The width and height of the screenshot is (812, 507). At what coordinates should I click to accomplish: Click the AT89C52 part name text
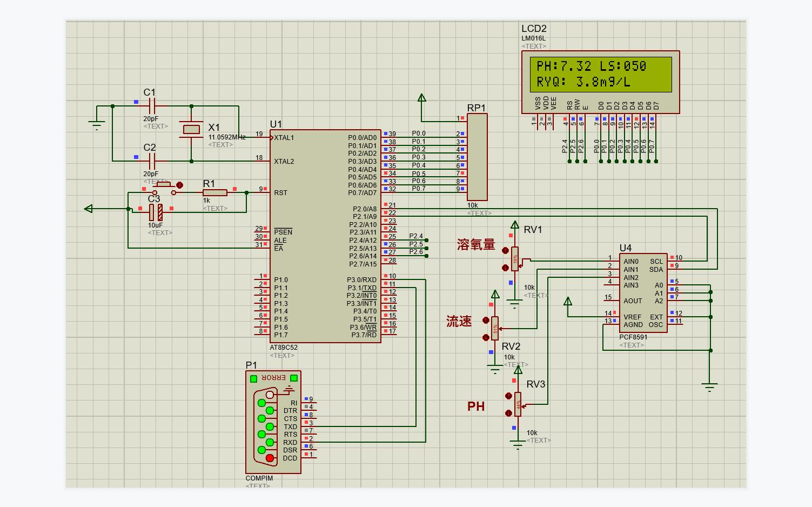click(284, 348)
